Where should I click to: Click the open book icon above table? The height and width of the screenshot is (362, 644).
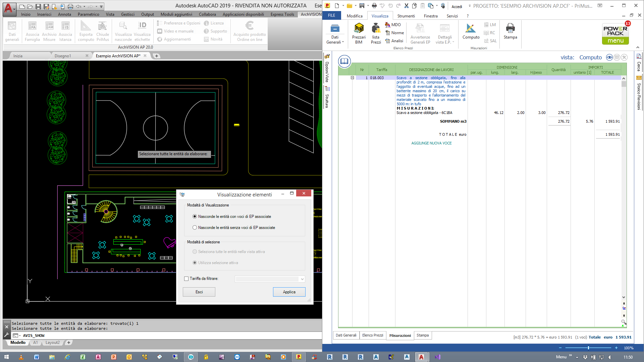coord(344,61)
